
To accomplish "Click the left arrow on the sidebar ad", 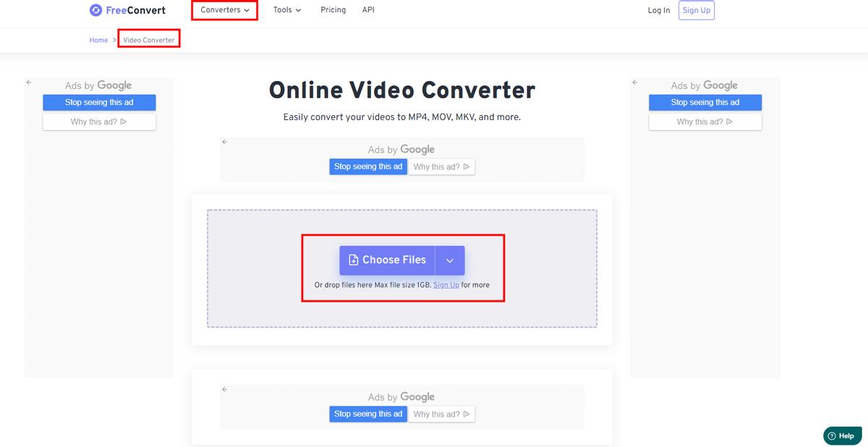I will click(x=28, y=82).
